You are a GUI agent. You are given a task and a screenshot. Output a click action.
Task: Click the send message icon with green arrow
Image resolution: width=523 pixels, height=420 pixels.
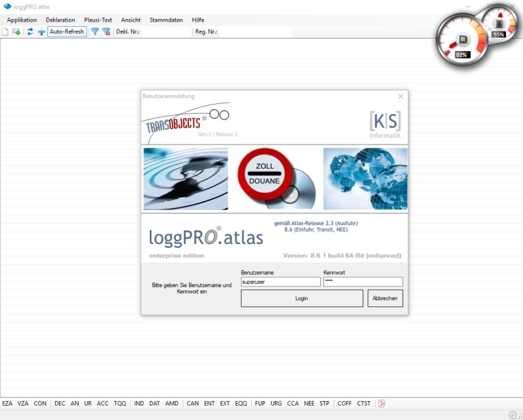(16, 31)
